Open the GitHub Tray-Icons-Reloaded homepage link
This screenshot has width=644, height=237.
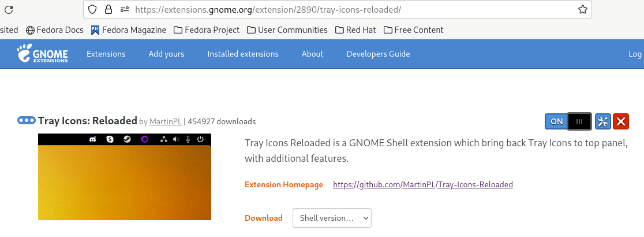pos(423,185)
